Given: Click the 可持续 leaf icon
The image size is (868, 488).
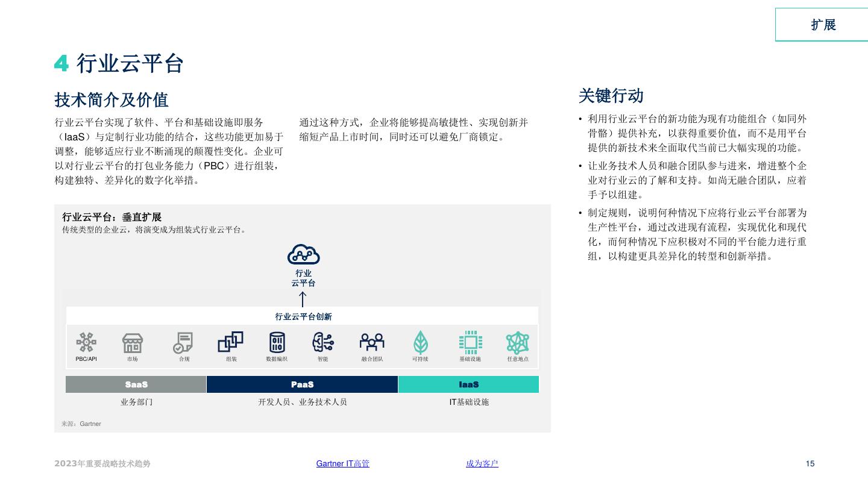Looking at the screenshot, I should click(420, 343).
